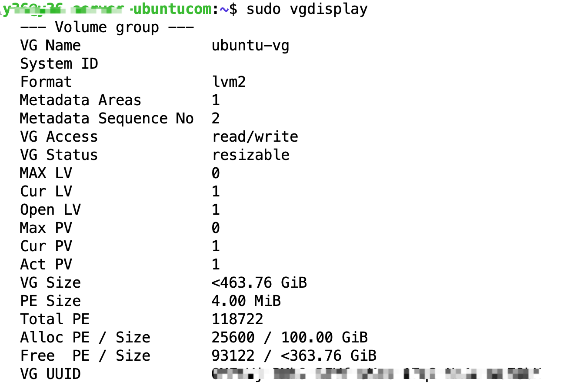
Task: Click the 'Act PV' label
Action: click(46, 264)
